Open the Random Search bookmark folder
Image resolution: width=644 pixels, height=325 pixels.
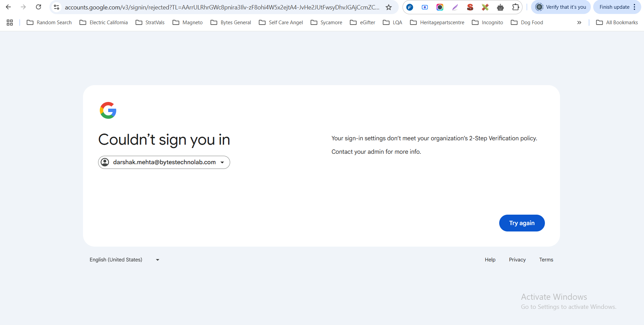click(49, 23)
